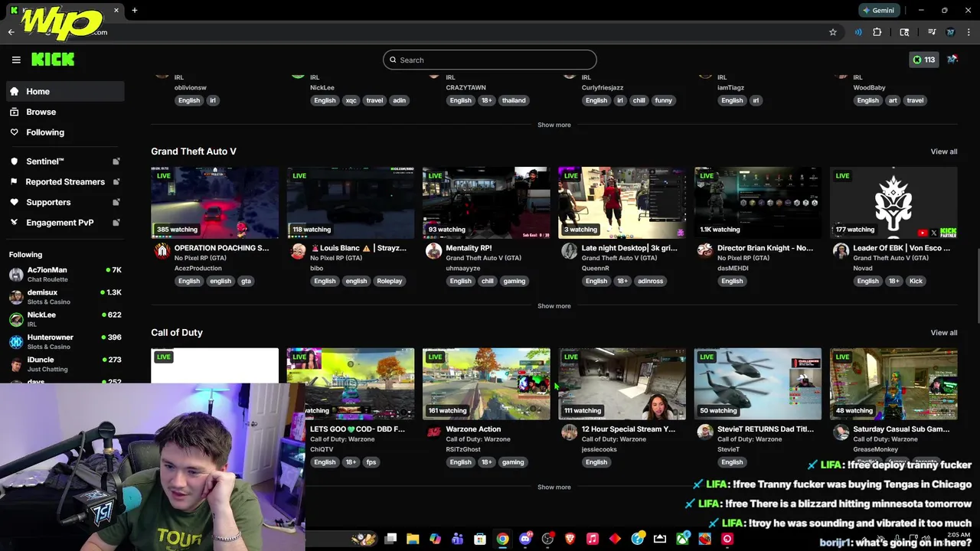Click dasMEHDI channel avatar
Screen dimensions: 980x551
tap(704, 251)
